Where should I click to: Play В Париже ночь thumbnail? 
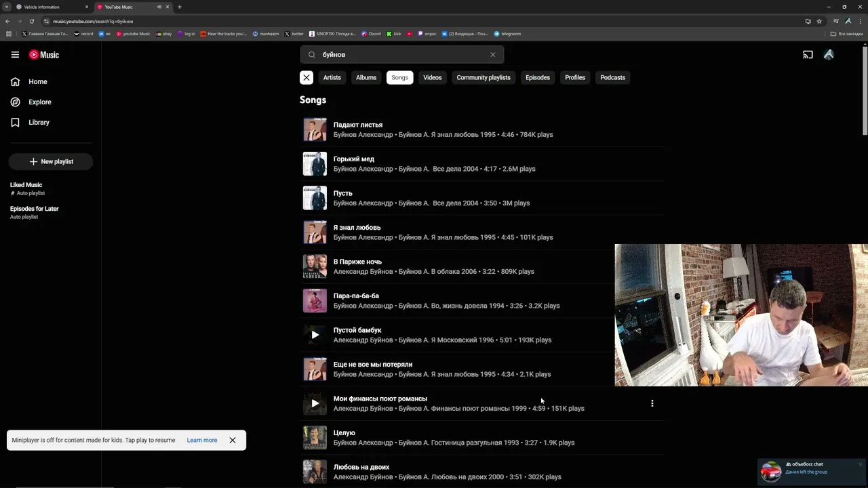point(315,266)
